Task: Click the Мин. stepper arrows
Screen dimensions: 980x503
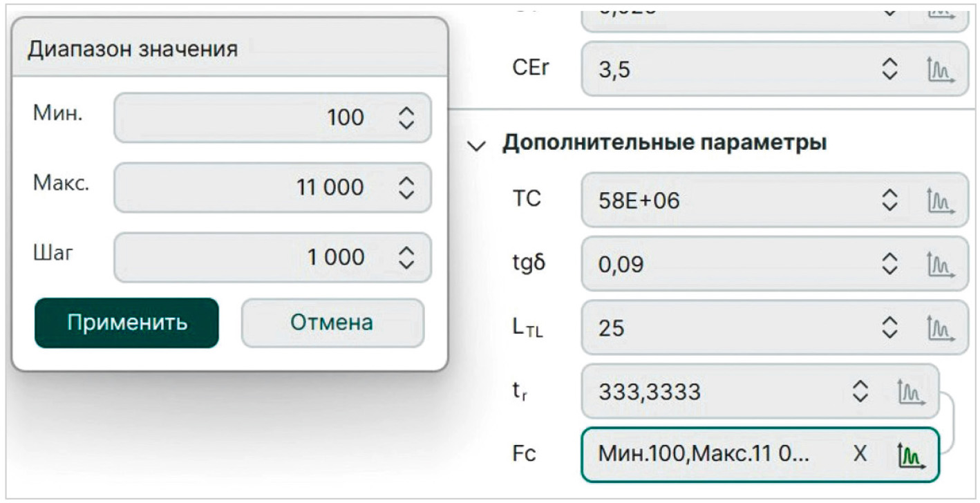Action: (x=407, y=118)
